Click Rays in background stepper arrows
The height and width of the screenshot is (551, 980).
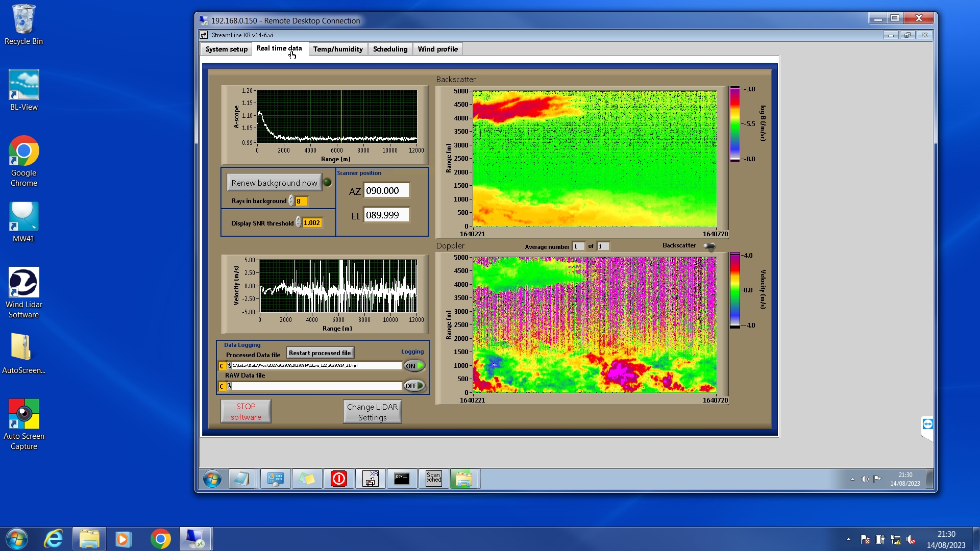(x=291, y=201)
